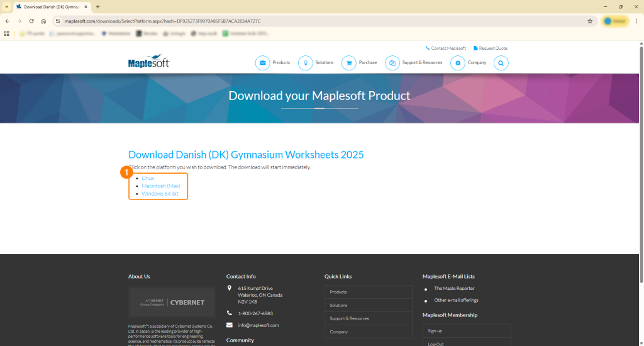
Task: Open the Contact Maplesoft link
Action: tap(448, 48)
